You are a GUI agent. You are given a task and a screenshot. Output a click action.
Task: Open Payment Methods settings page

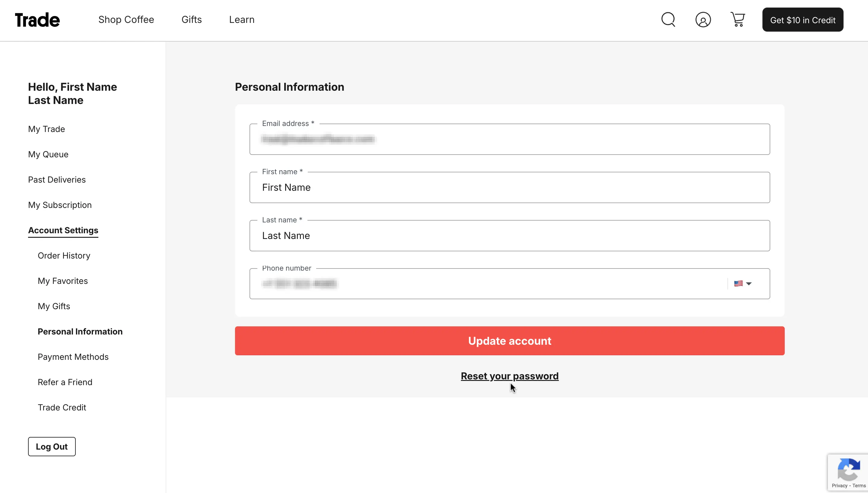click(x=73, y=357)
